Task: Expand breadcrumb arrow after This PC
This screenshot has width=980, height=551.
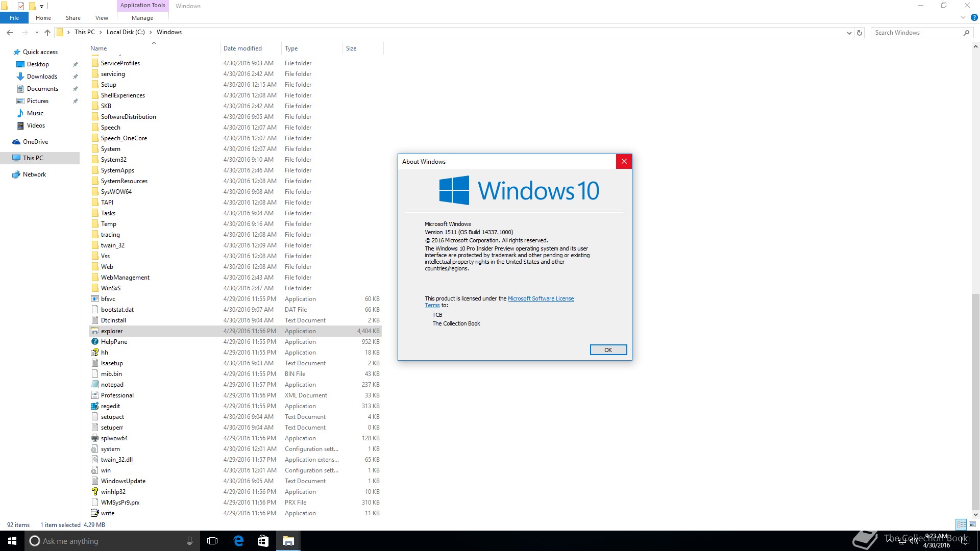Action: (101, 32)
